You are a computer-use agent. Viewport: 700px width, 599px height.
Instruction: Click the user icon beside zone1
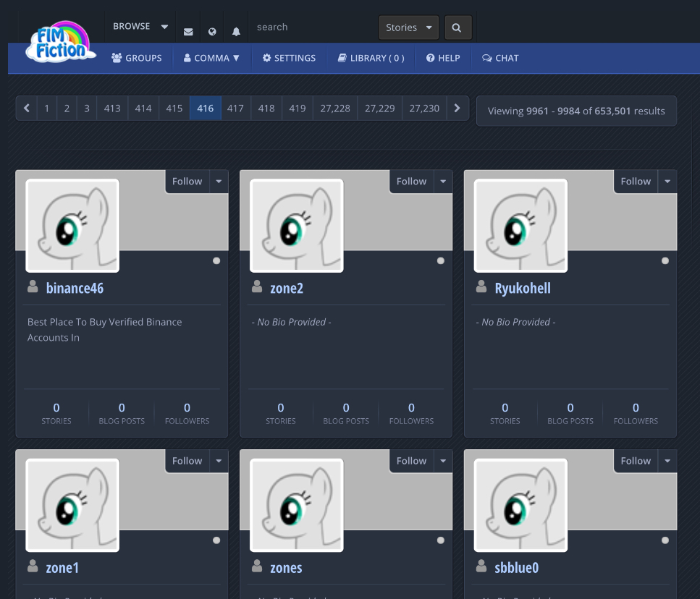point(33,566)
